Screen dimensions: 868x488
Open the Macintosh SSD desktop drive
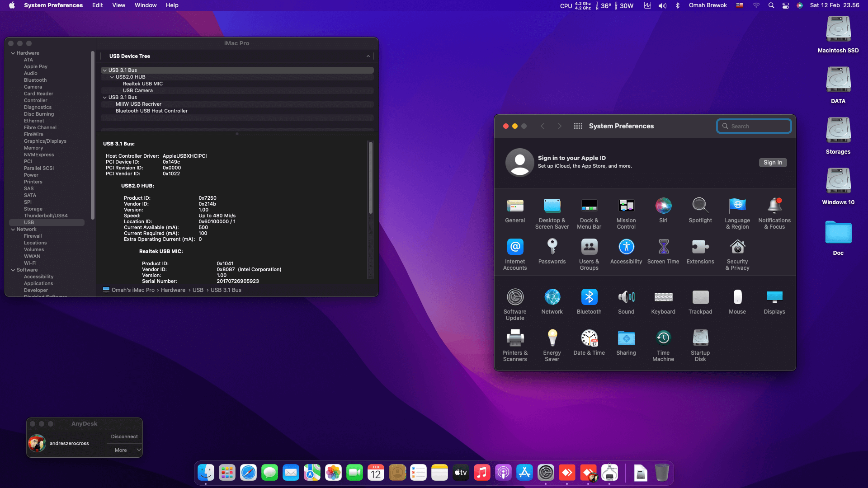click(x=838, y=35)
